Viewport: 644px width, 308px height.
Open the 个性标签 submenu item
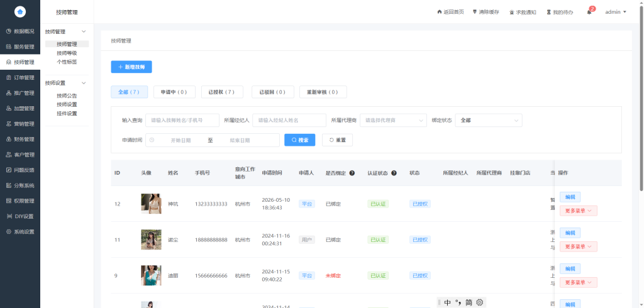pyautogui.click(x=67, y=62)
